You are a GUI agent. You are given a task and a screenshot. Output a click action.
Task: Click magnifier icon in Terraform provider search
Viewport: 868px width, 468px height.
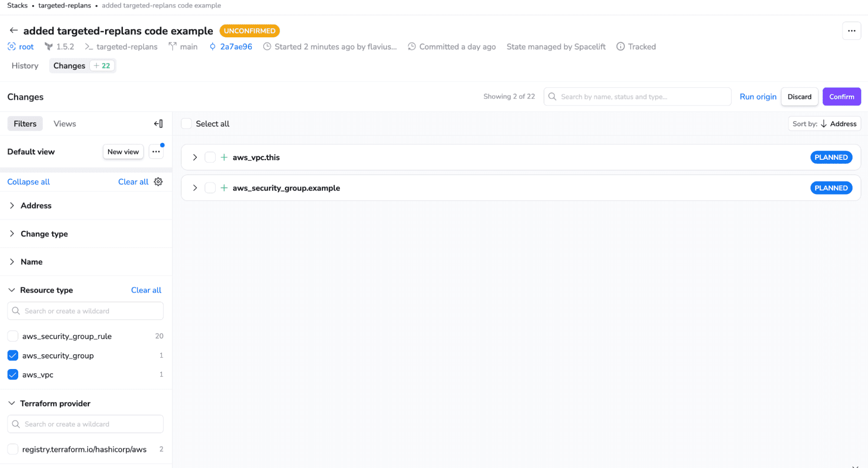(x=16, y=424)
